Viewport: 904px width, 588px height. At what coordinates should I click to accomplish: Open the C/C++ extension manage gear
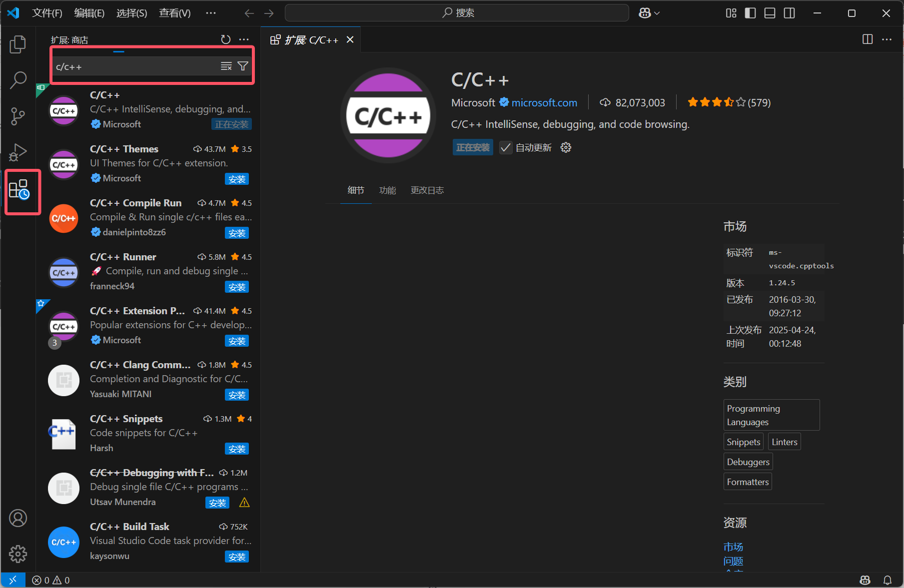point(566,147)
